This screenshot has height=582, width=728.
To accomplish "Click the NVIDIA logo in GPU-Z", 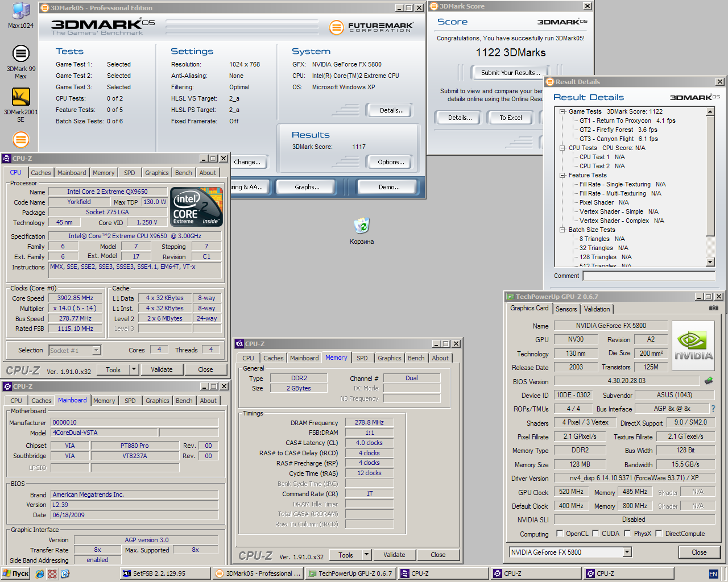I will 693,347.
